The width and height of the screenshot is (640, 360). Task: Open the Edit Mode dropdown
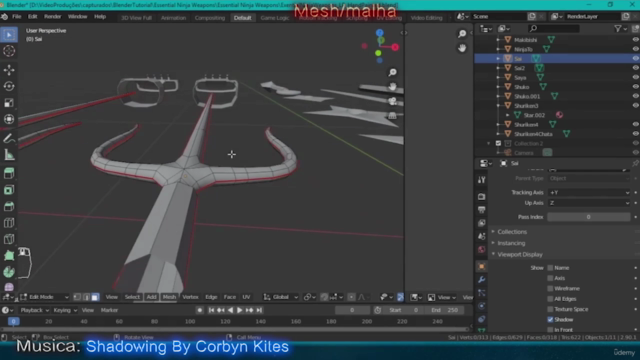pyautogui.click(x=44, y=297)
